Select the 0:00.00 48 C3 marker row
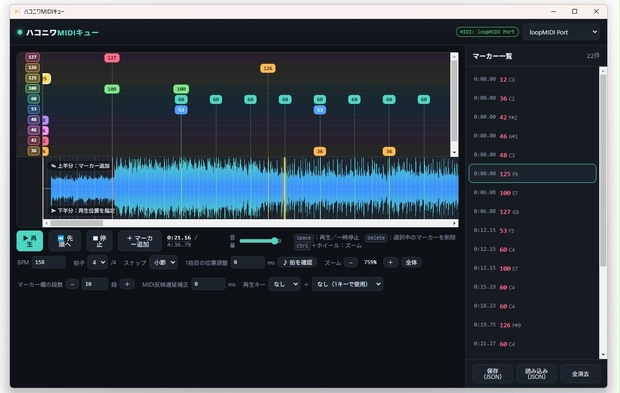Image resolution: width=620 pixels, height=393 pixels. click(x=532, y=155)
